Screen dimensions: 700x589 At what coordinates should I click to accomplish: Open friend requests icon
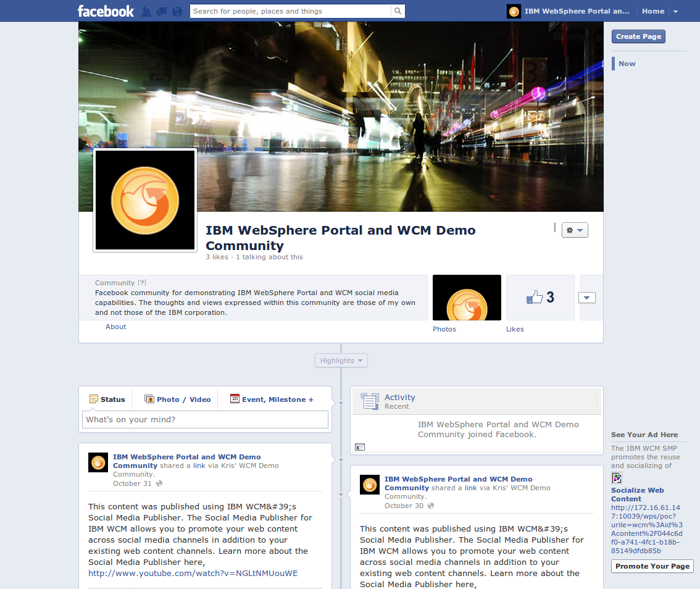[x=146, y=11]
